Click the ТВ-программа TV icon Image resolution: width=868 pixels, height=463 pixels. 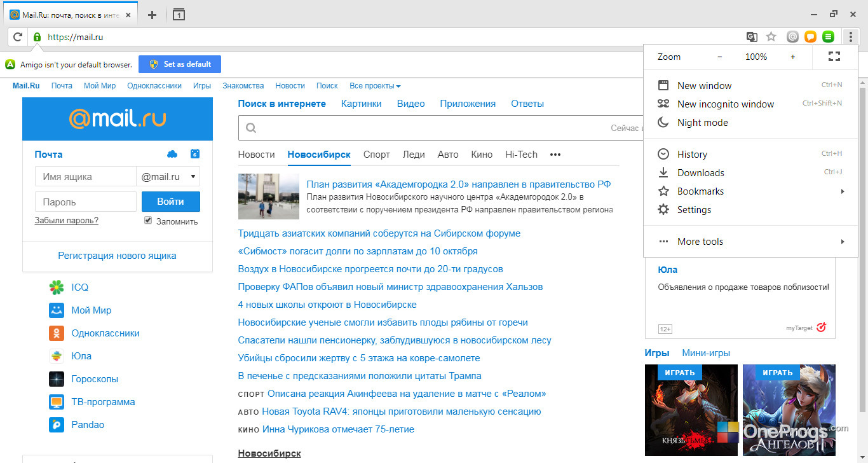click(x=57, y=402)
